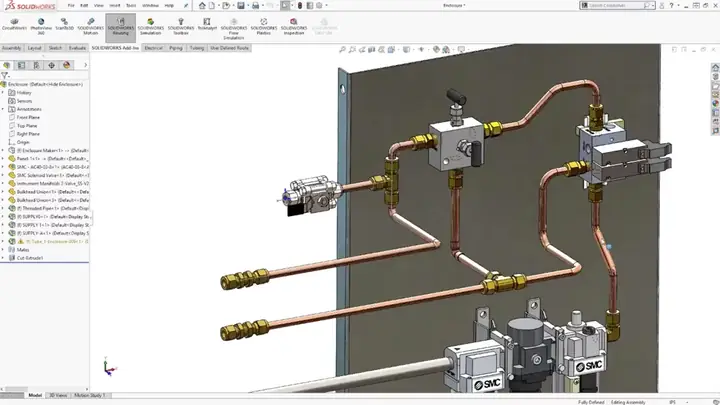Switch to the Tubing ribbon tab
This screenshot has width=720, height=405.
[197, 48]
